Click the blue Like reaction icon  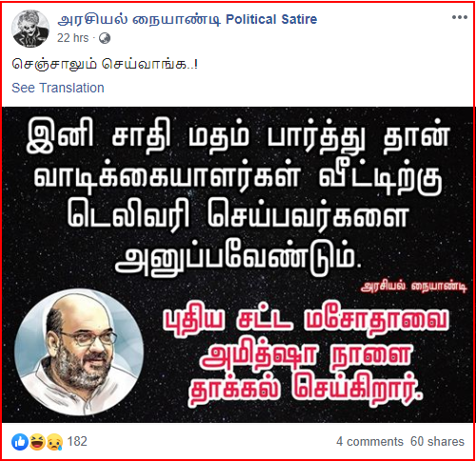point(20,442)
